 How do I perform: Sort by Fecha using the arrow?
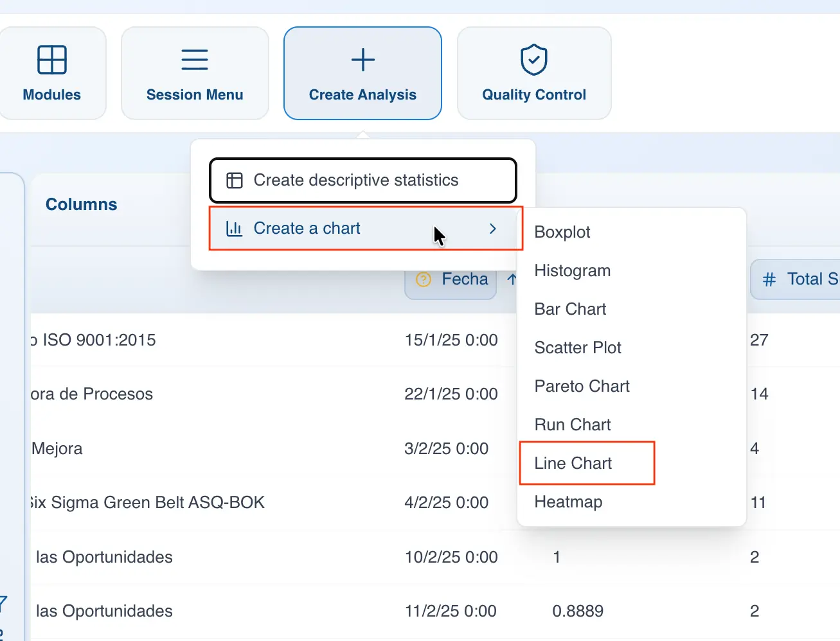(512, 279)
